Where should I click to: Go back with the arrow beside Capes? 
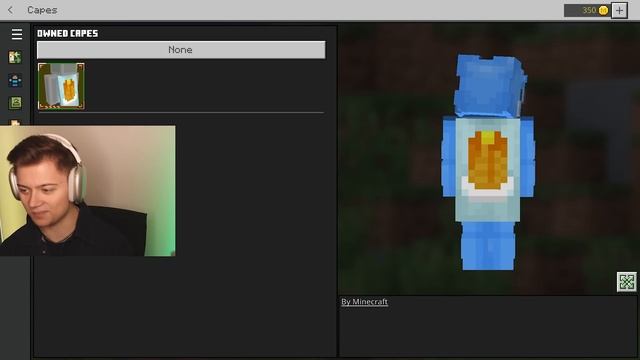click(x=10, y=10)
